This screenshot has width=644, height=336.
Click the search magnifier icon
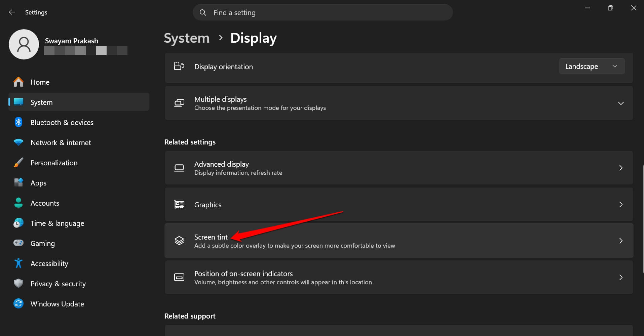point(203,12)
